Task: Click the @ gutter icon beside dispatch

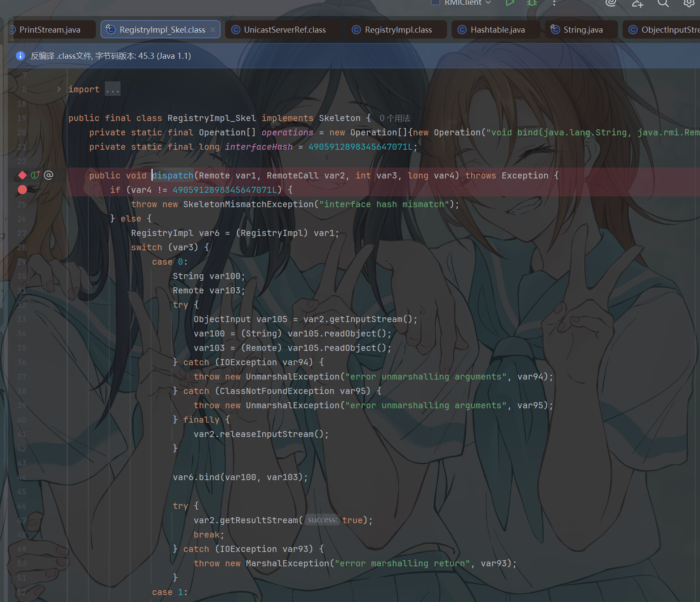Action: click(49, 175)
